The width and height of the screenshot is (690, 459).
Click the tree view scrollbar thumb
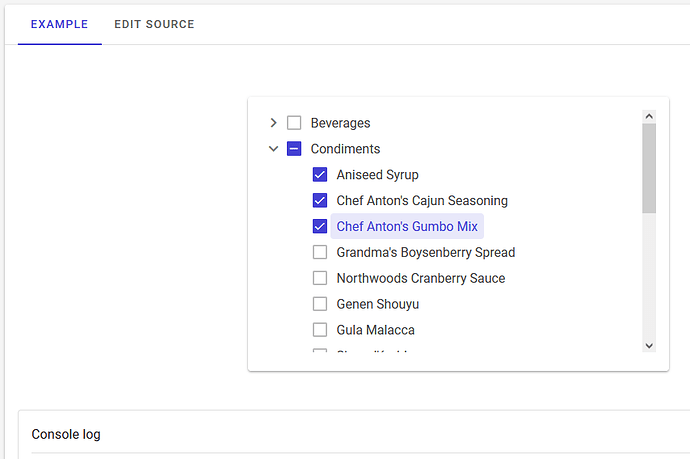tap(649, 169)
